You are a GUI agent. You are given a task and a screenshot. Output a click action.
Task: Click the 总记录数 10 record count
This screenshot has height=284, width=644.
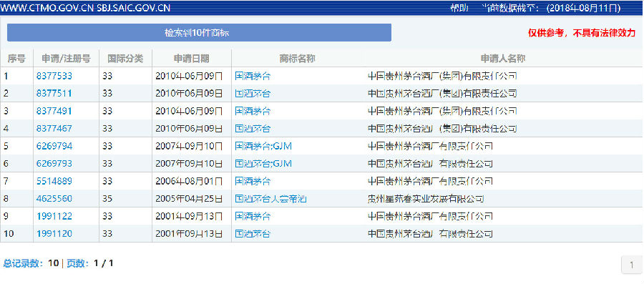(31, 263)
